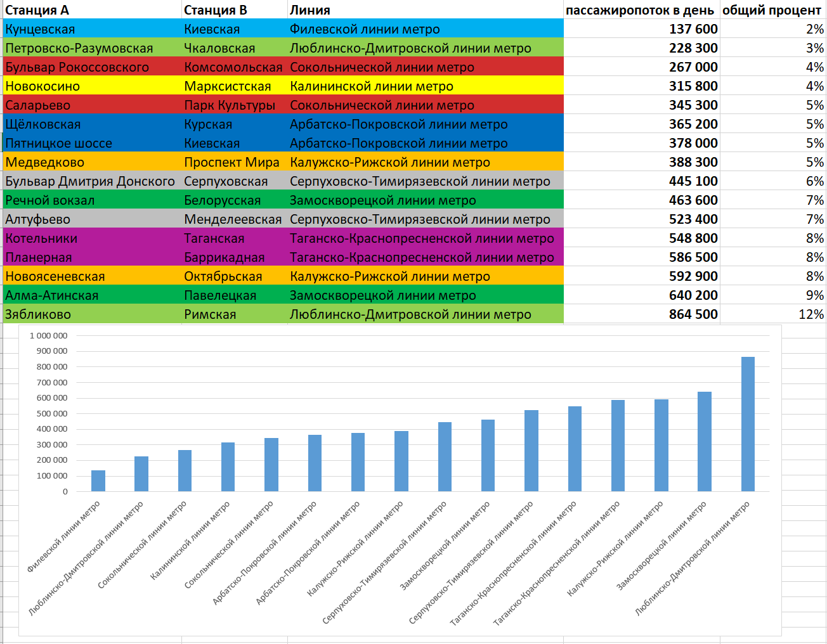
Task: Click the cell 'Котельники'
Action: tap(92, 238)
